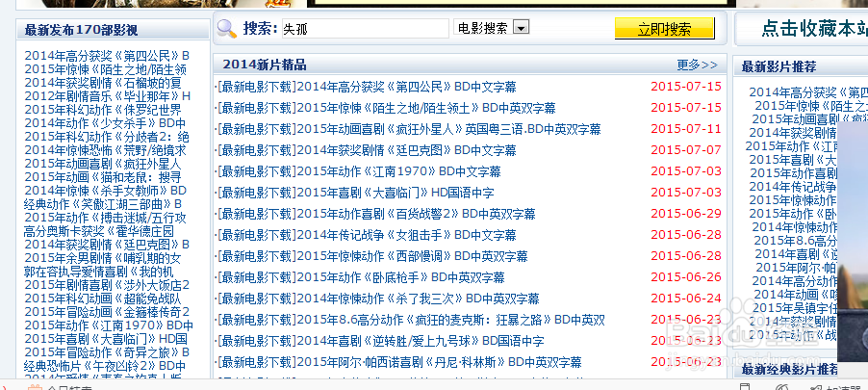Click the 点击收藏本站 link
This screenshot has width=868, height=390.
click(814, 28)
